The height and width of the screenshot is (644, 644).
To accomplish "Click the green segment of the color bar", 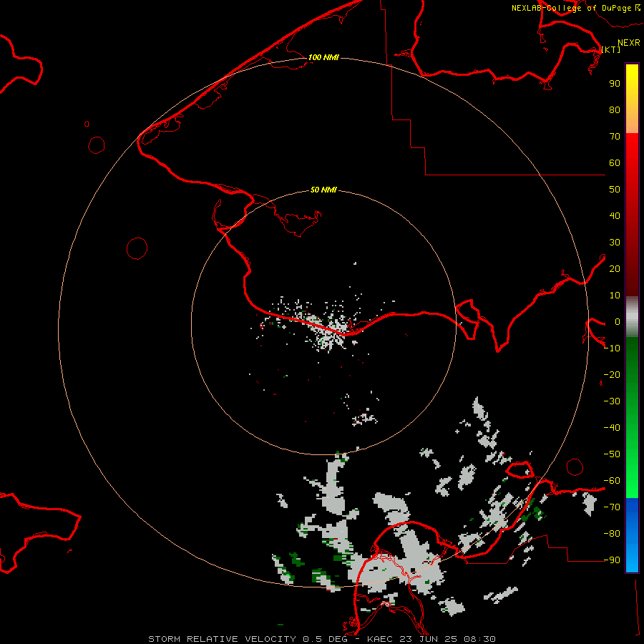I will [x=632, y=418].
